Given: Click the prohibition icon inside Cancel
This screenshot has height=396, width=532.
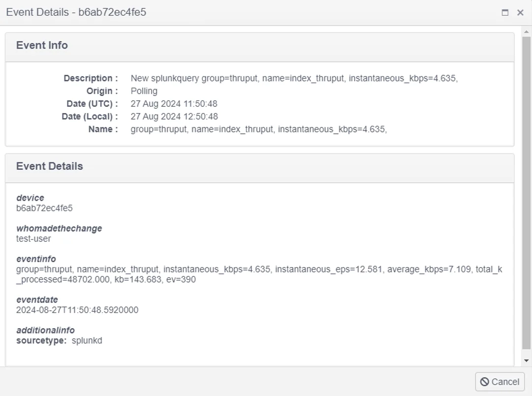Looking at the screenshot, I should (484, 382).
